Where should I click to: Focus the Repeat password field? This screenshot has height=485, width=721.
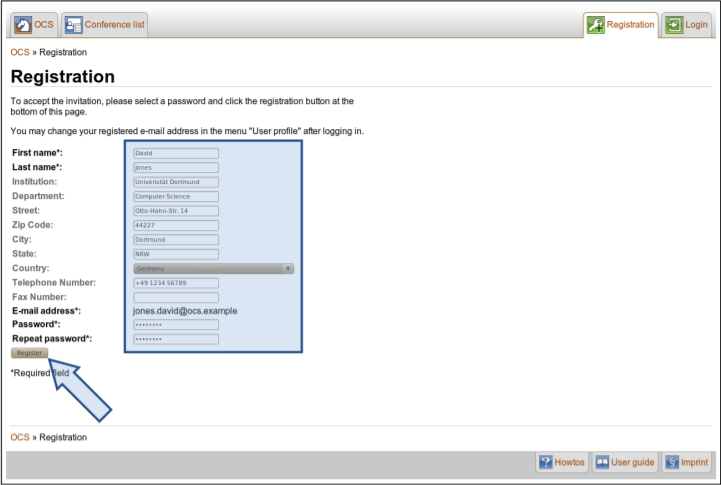point(175,340)
